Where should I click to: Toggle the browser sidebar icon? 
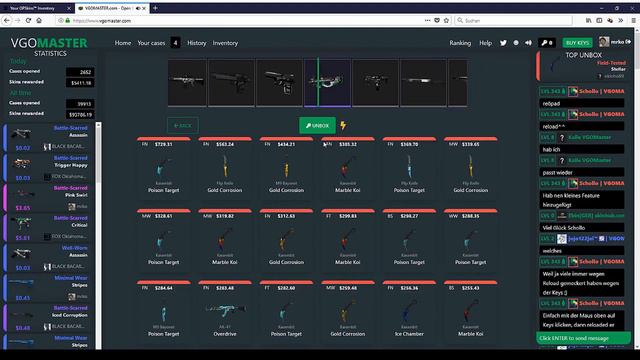click(599, 20)
